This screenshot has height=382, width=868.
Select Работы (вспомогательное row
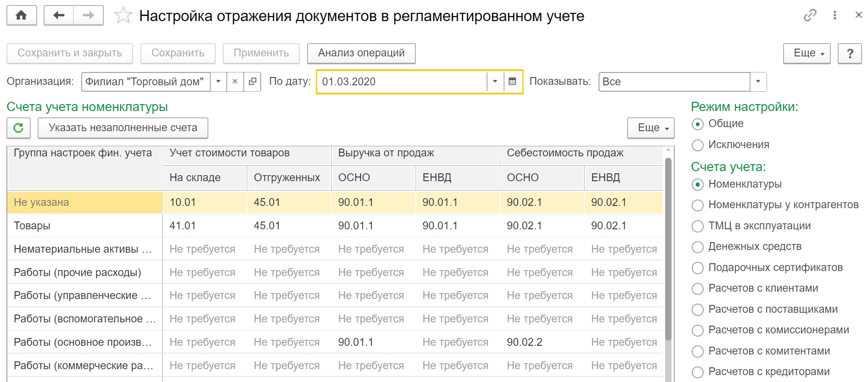click(x=335, y=319)
